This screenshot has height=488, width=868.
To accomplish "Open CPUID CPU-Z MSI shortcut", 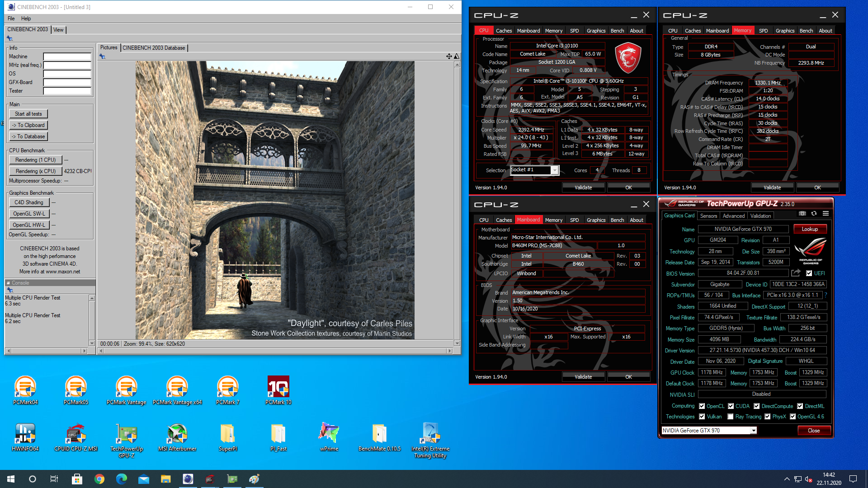I will point(76,437).
